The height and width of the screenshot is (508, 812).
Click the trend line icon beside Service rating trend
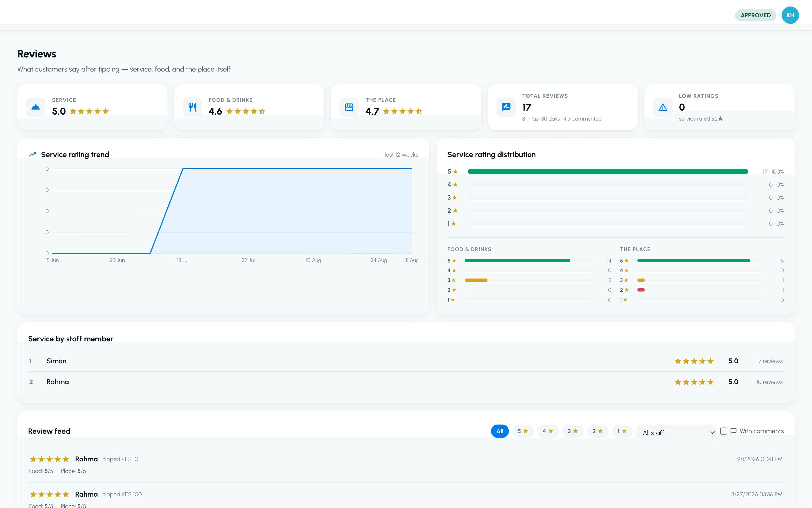tap(32, 154)
